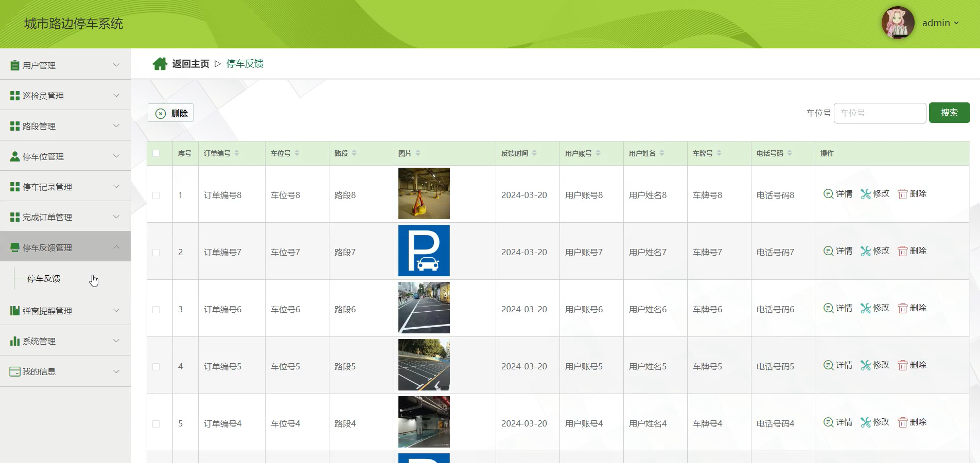
Task: Open the parking lot thumbnail in row 4
Action: (x=424, y=365)
